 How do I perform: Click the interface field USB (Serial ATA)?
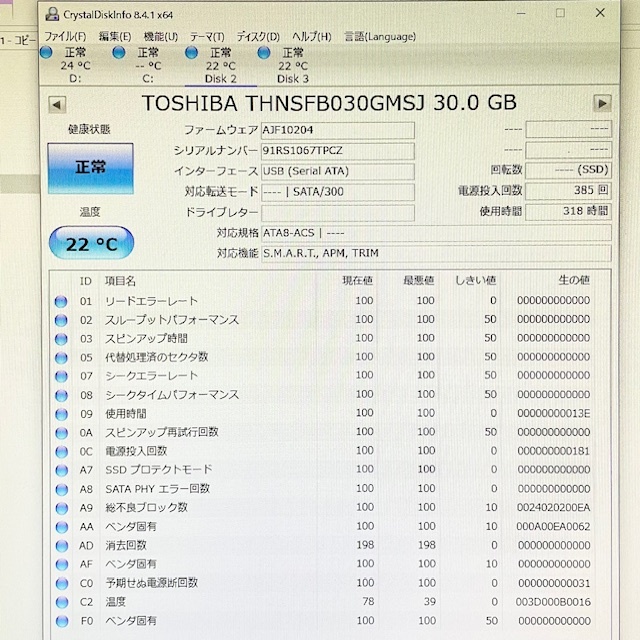[338, 171]
